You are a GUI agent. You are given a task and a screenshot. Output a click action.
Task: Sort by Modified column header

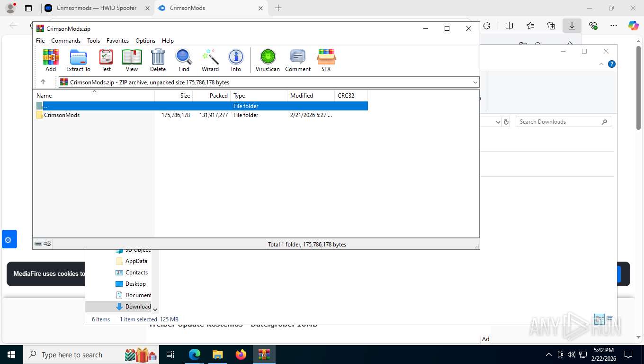(x=311, y=95)
